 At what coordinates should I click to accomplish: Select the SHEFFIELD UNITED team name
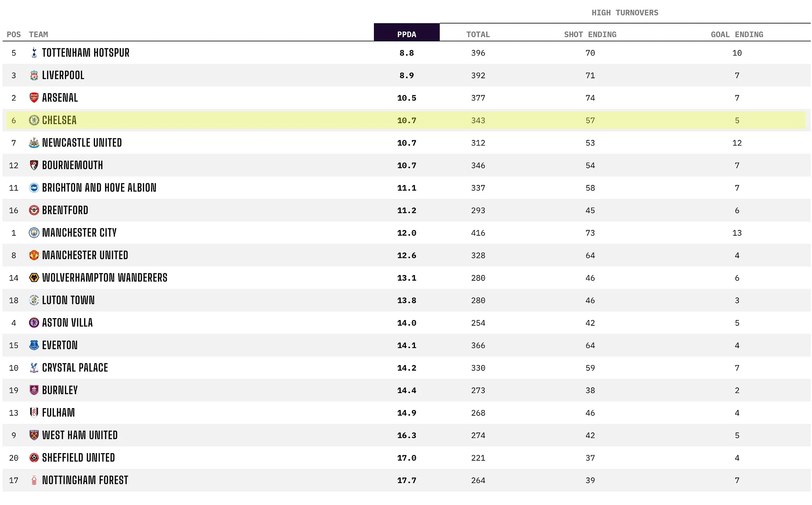pyautogui.click(x=78, y=458)
